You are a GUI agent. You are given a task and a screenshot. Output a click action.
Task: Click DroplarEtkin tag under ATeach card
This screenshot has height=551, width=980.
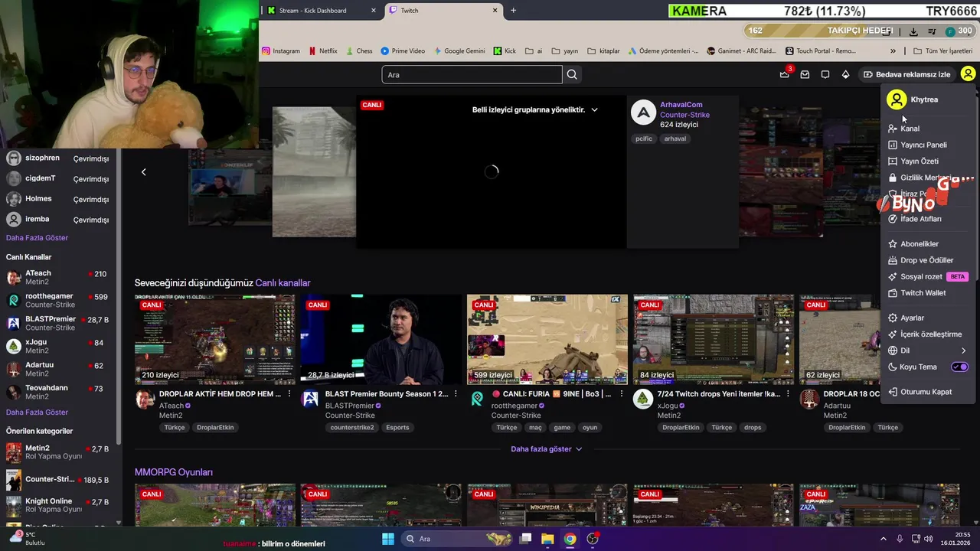click(x=214, y=428)
